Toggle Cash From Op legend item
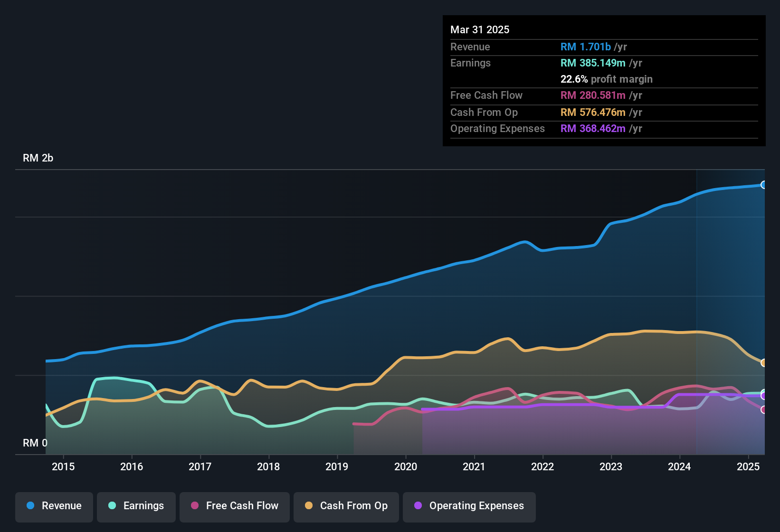This screenshot has width=780, height=532. tap(346, 506)
